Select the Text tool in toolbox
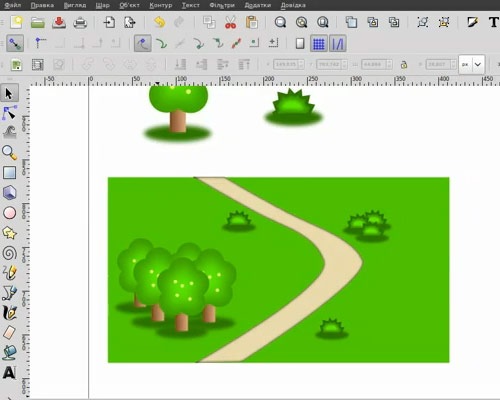The height and width of the screenshot is (400, 500). click(x=9, y=373)
